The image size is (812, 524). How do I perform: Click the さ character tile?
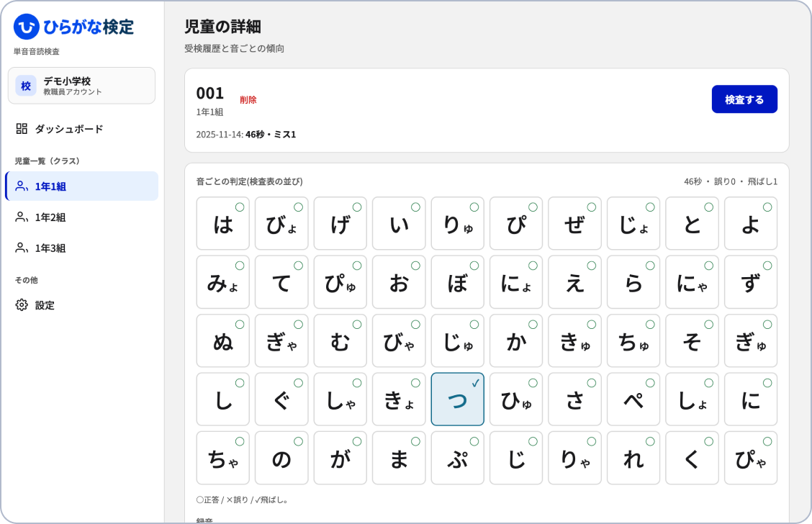pos(575,399)
